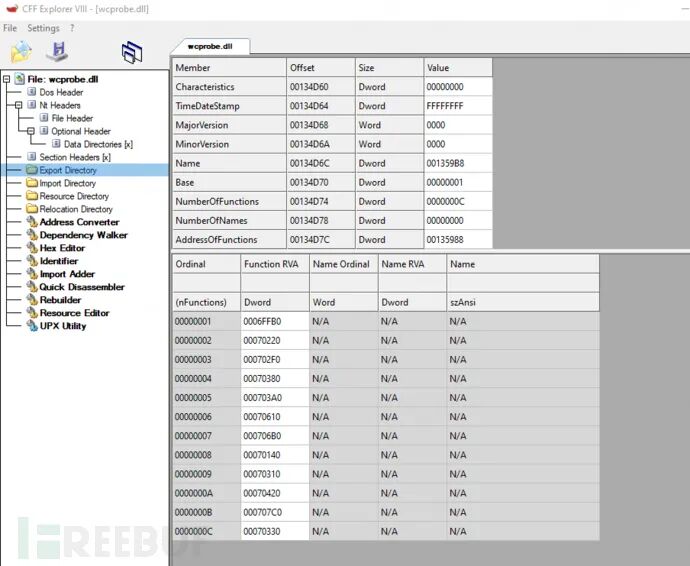Click the Base offset 00134D70

pos(320,182)
